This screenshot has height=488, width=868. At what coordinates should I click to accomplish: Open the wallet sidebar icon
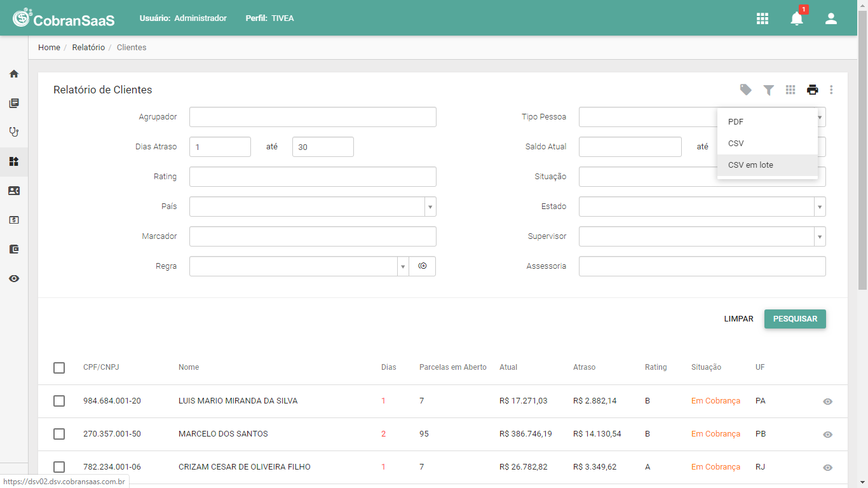[x=14, y=249]
